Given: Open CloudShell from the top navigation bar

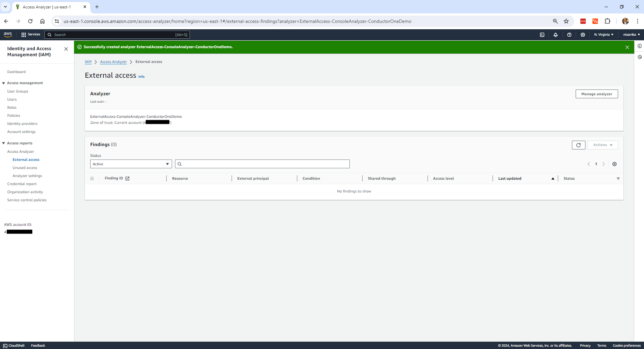Looking at the screenshot, I should click(x=542, y=34).
